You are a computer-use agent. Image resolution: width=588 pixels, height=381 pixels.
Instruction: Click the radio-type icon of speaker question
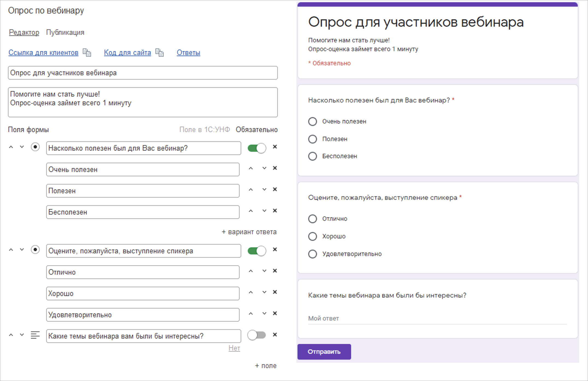tap(35, 250)
